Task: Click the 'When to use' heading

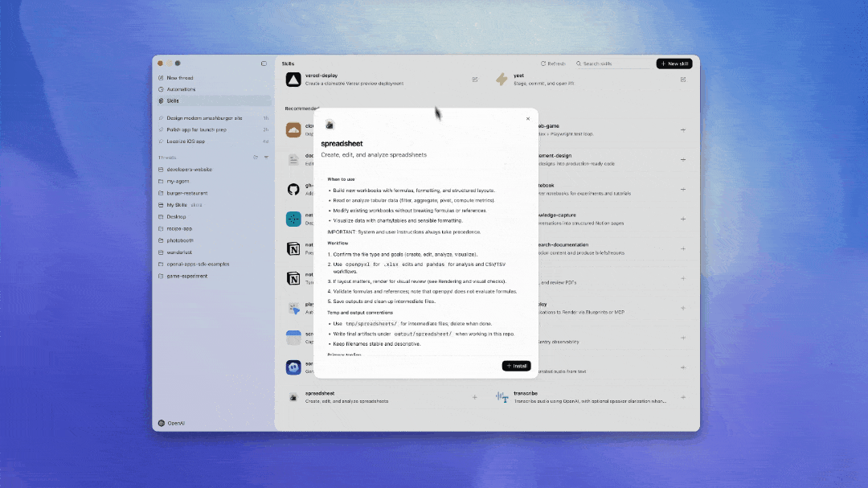Action: 341,179
